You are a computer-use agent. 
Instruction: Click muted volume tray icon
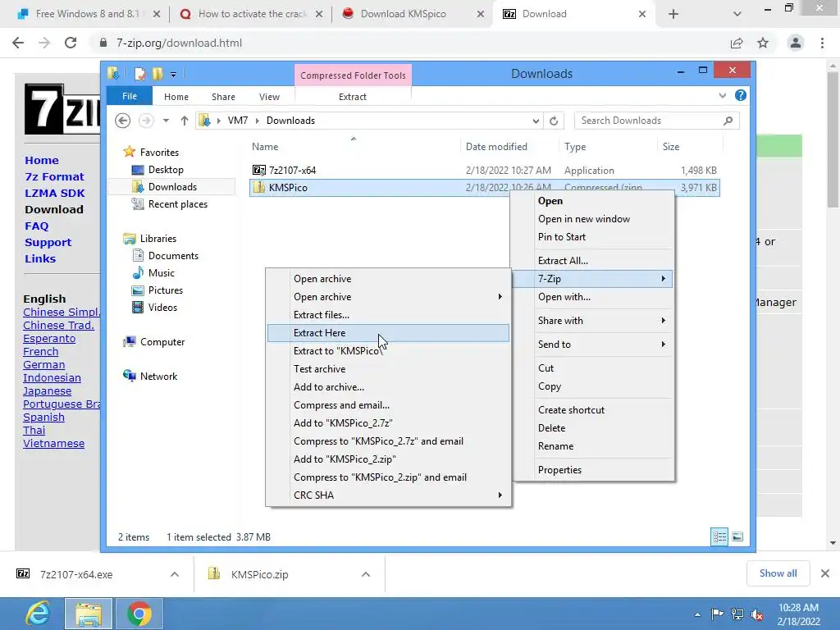[757, 614]
